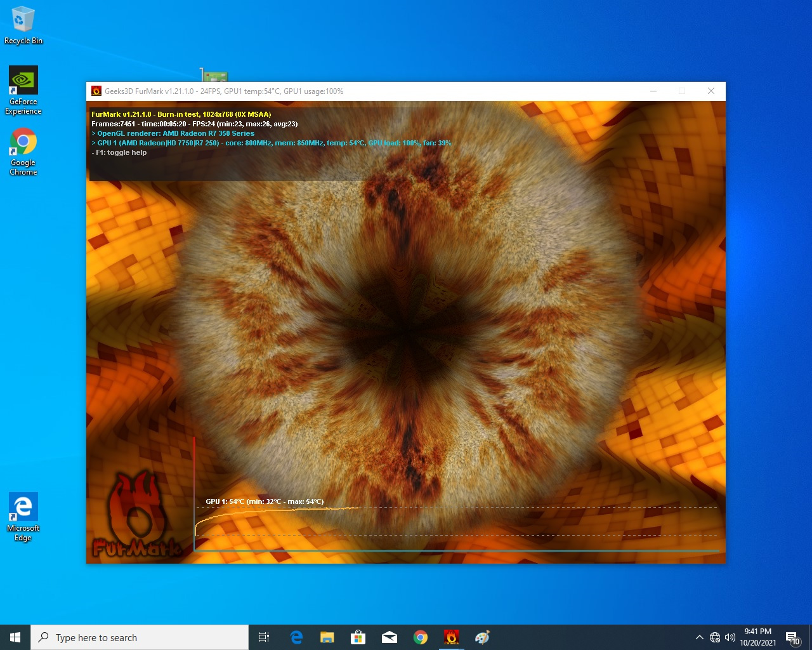
Task: Open File Explorer from the taskbar
Action: (x=327, y=637)
